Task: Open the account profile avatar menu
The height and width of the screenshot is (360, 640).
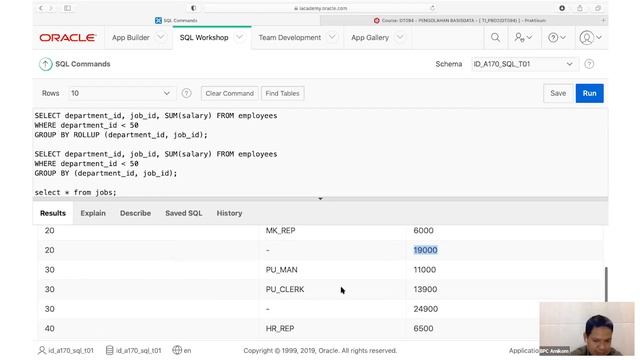Action: 590,38
